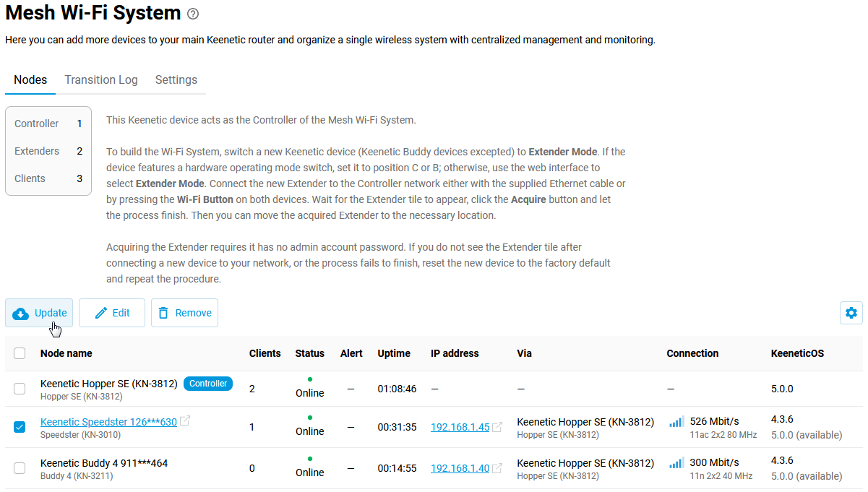Switch to the Transition Log tab
The image size is (868, 492).
101,79
